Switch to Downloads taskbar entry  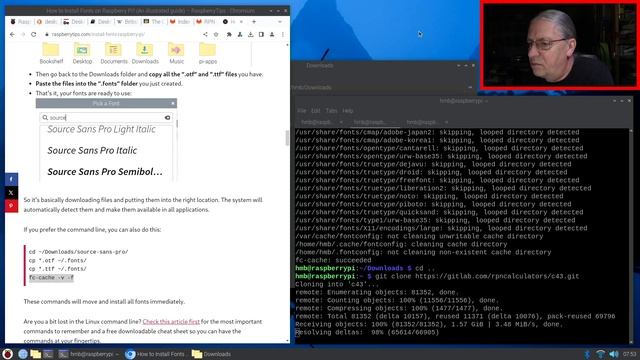pos(211,354)
